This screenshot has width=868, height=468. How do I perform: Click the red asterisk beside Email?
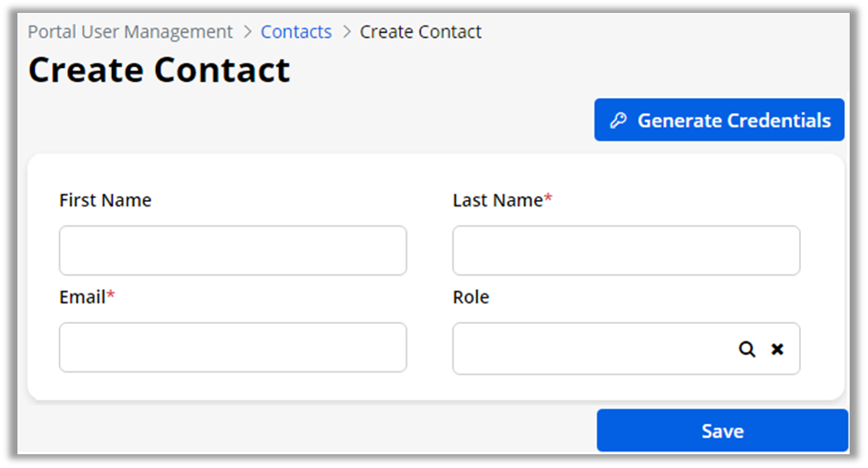[111, 295]
